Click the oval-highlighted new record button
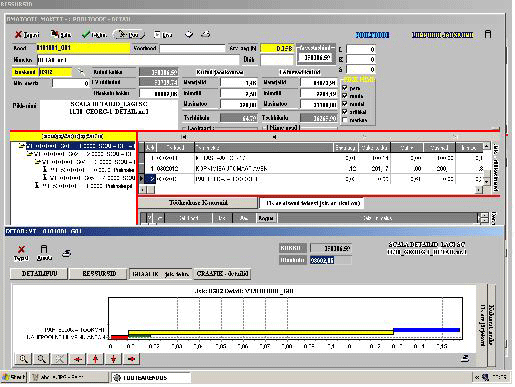 coord(129,34)
